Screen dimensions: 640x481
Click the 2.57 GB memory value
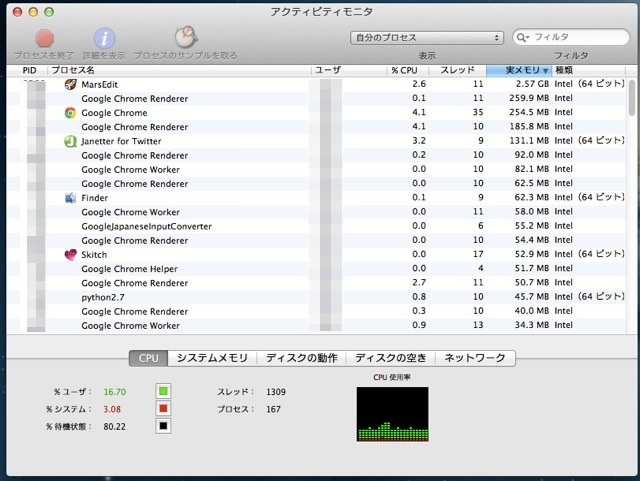(532, 84)
